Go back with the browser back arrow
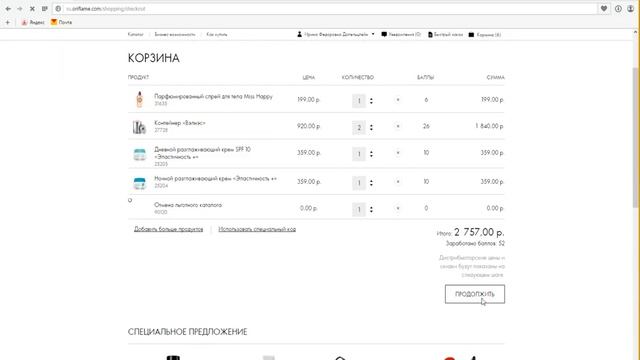 click(x=8, y=9)
